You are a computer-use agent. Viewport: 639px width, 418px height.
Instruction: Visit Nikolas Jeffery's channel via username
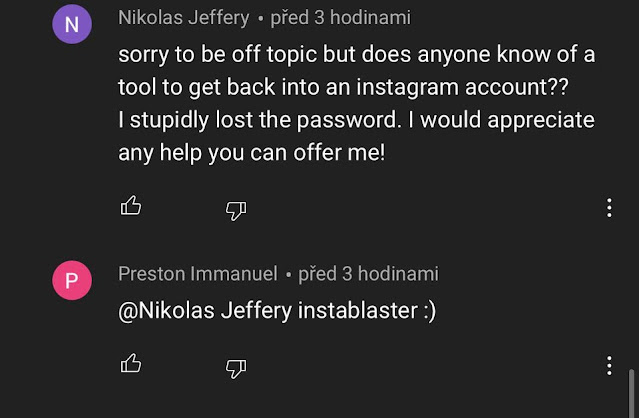coord(183,18)
